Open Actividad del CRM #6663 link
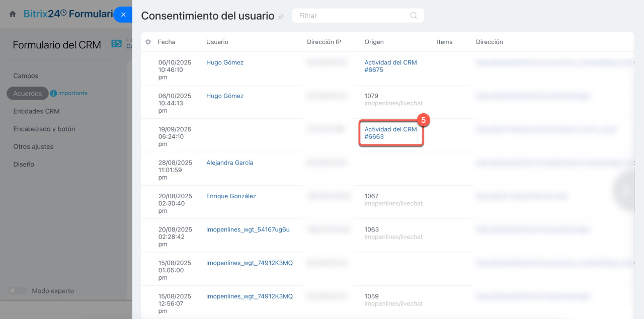This screenshot has height=319, width=644. tap(390, 133)
